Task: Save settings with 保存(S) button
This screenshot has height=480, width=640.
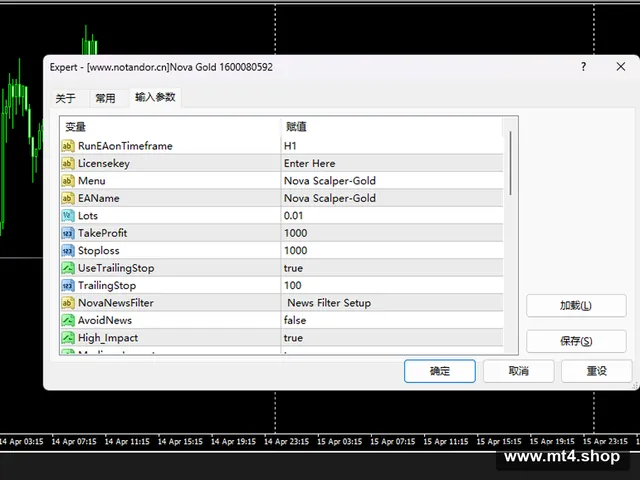Action: (576, 341)
